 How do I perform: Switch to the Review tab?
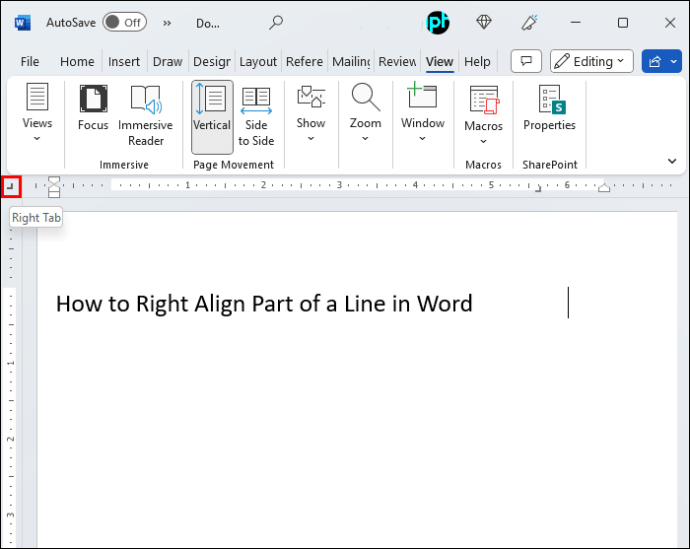pos(397,62)
